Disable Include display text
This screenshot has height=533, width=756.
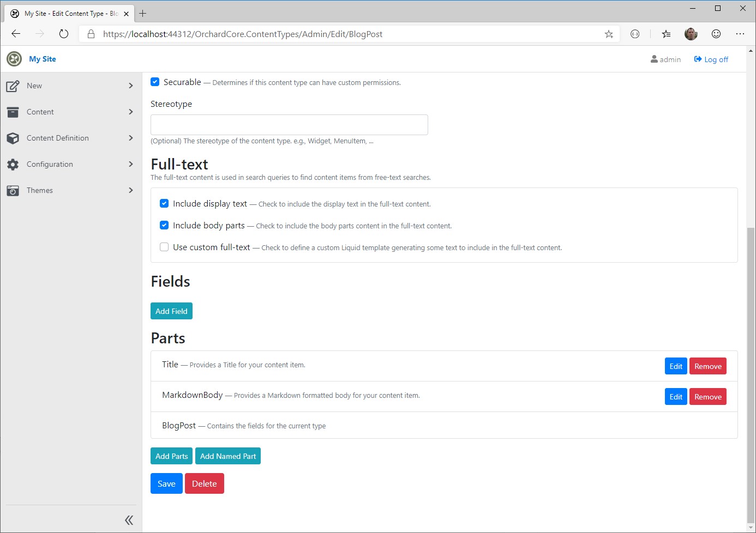(164, 203)
